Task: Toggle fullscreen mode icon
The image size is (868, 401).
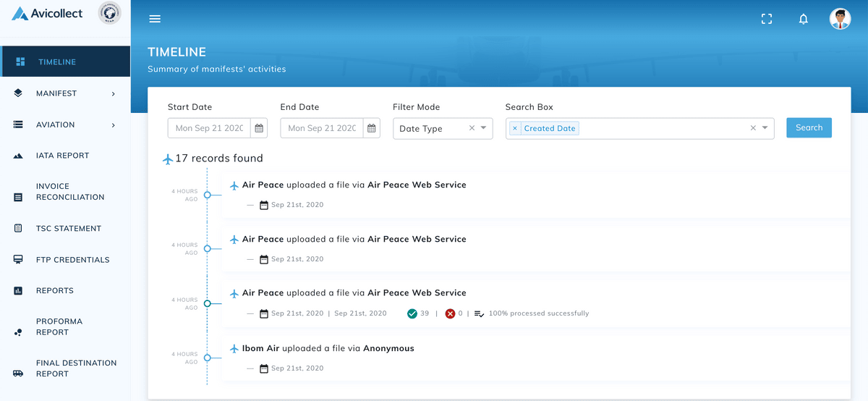Action: (x=767, y=19)
